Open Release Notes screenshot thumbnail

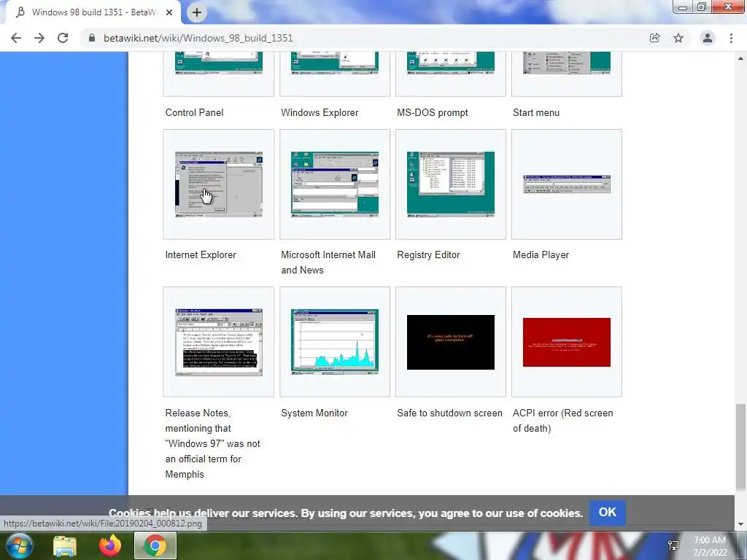coord(219,342)
